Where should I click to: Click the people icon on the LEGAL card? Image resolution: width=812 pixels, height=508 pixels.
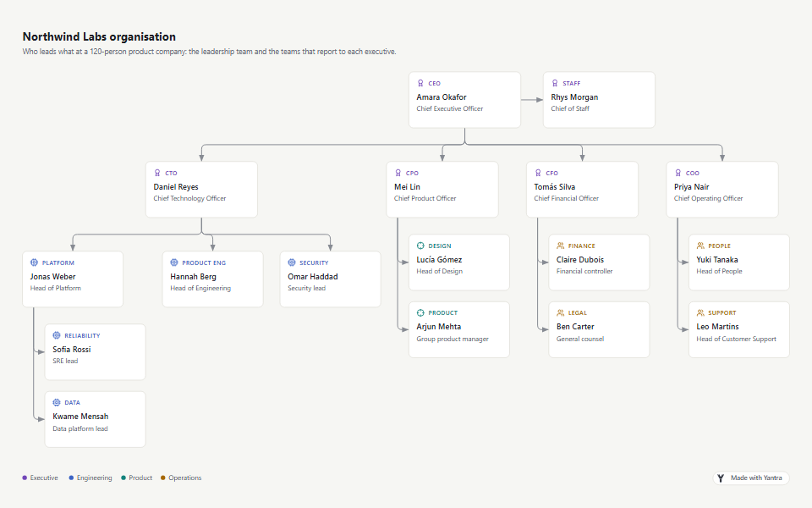pyautogui.click(x=560, y=312)
